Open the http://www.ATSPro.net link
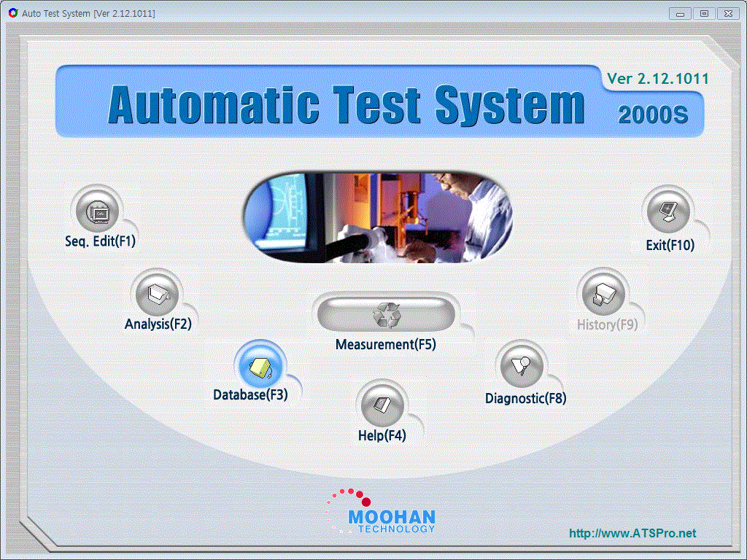 (632, 533)
